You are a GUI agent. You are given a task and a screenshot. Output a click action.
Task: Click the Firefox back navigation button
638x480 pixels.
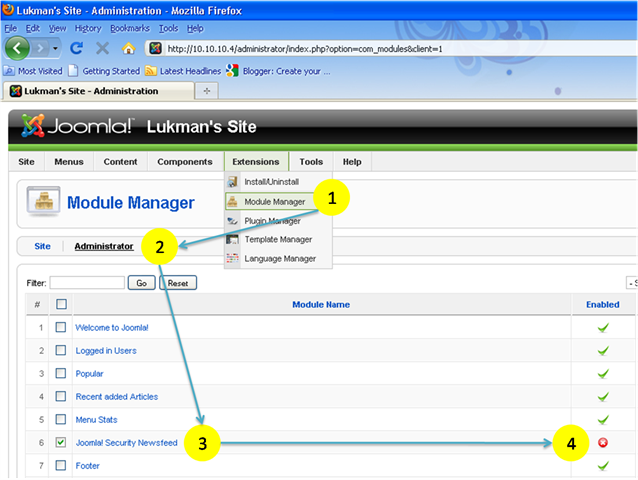pyautogui.click(x=17, y=48)
